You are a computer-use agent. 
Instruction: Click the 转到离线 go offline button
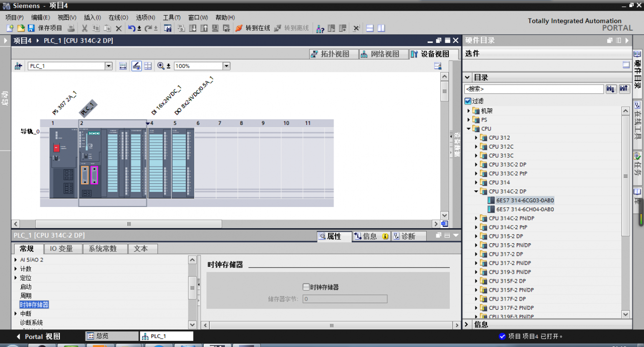[291, 28]
